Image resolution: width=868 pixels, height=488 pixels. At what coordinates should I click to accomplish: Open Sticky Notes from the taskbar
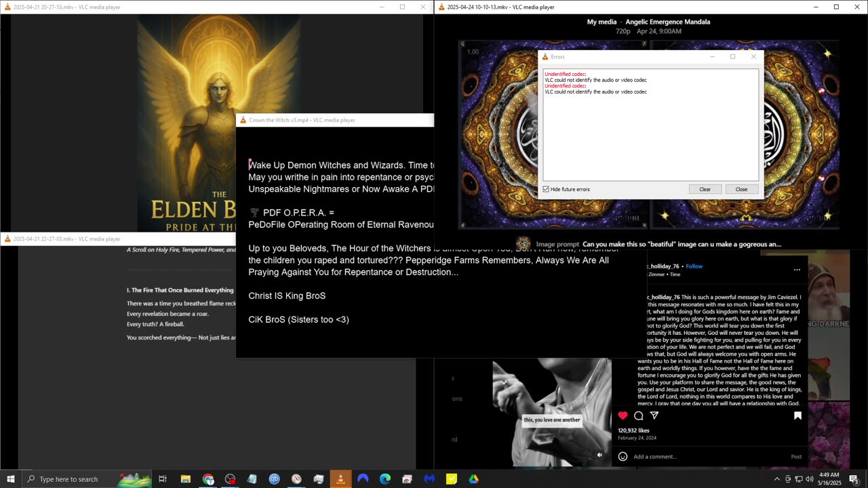[x=452, y=479]
